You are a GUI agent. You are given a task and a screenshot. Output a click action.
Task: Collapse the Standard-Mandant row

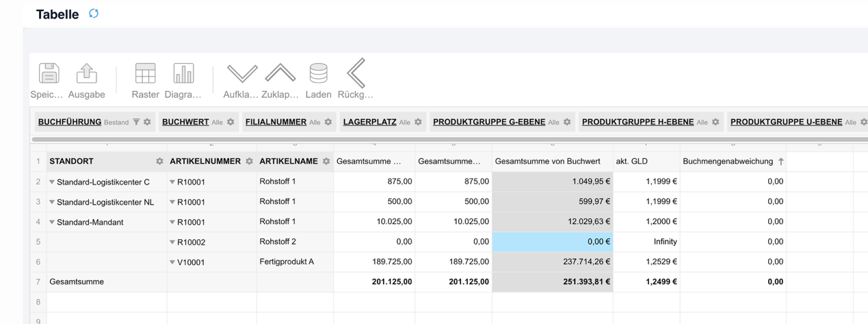52,223
